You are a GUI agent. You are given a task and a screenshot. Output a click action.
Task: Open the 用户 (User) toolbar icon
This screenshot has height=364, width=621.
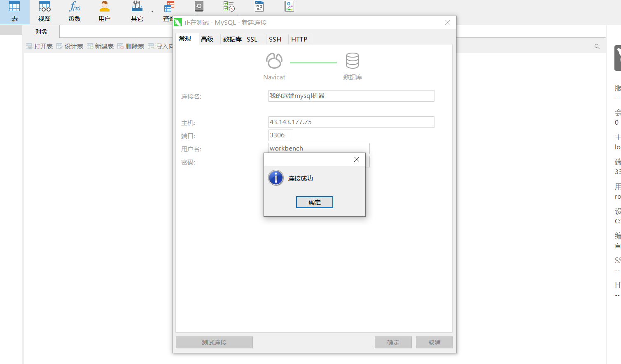[x=105, y=12]
